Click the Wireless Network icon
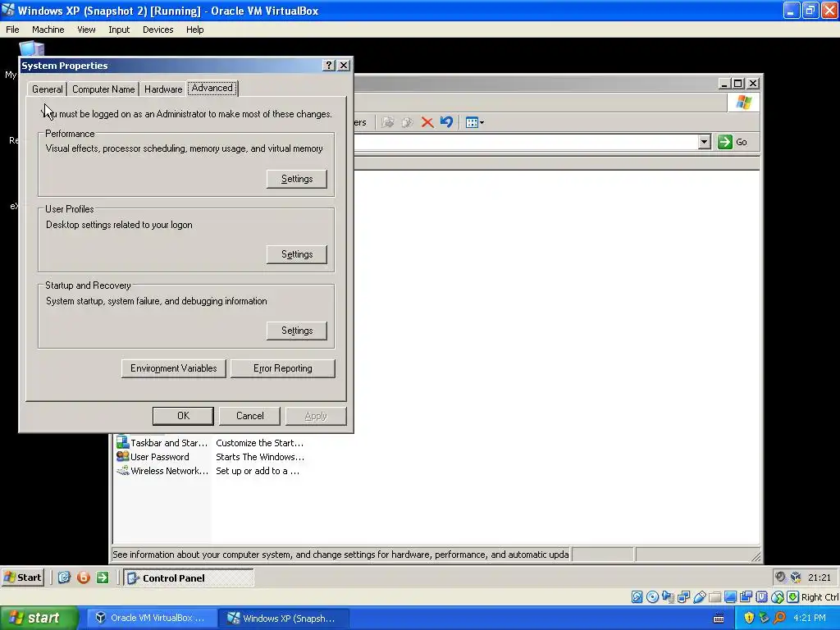Viewport: 840px width, 630px height. [123, 470]
